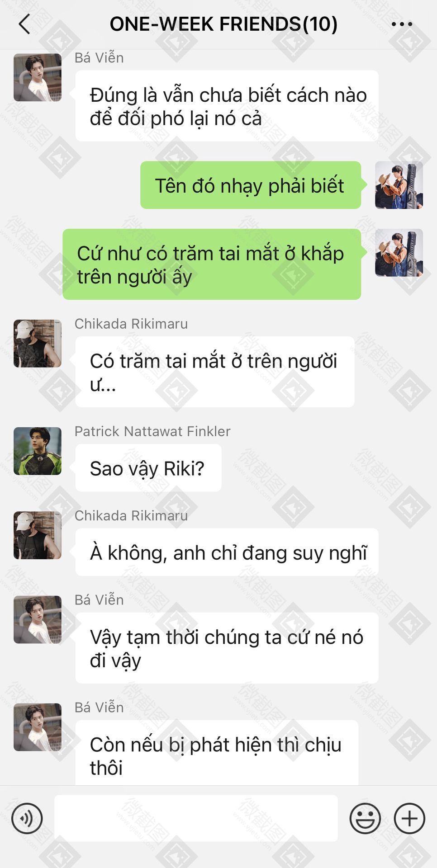Tap the sender name Patrick Nattawat Finkler

point(152,431)
